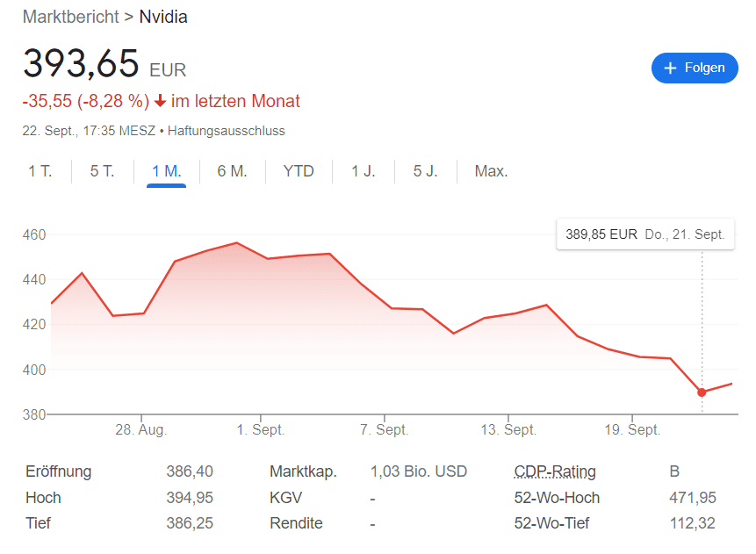Click the CDP-Rating value B
Screen dimensions: 756x554
(674, 471)
